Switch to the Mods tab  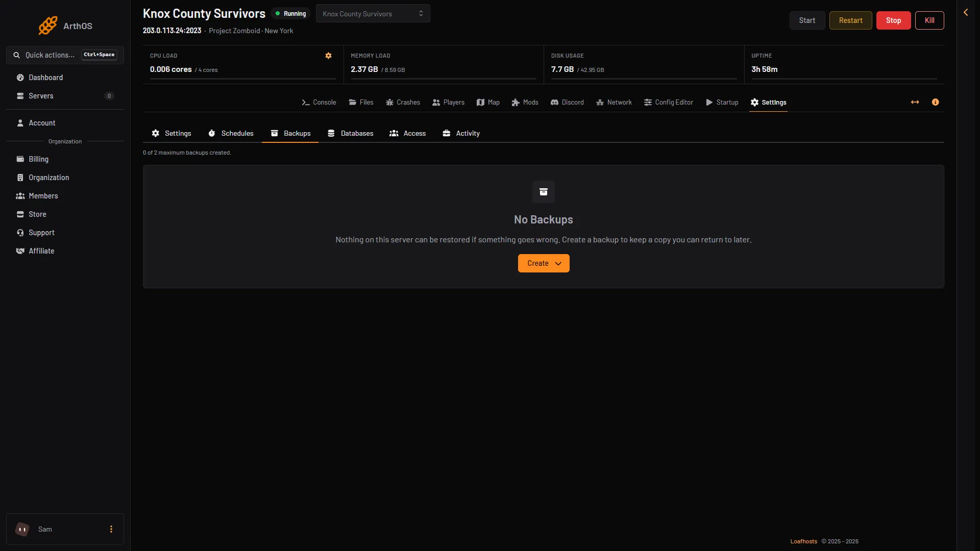pos(525,103)
